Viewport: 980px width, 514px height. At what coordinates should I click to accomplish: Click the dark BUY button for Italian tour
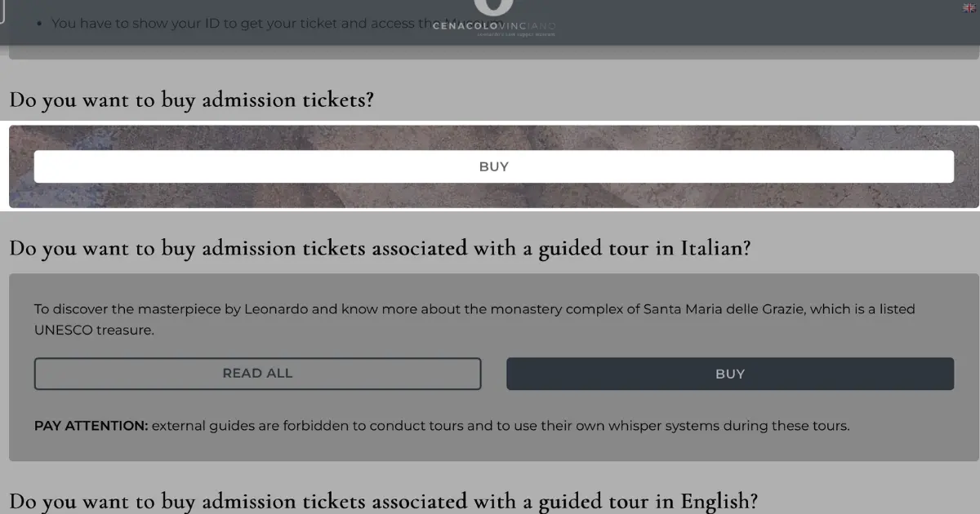click(730, 374)
